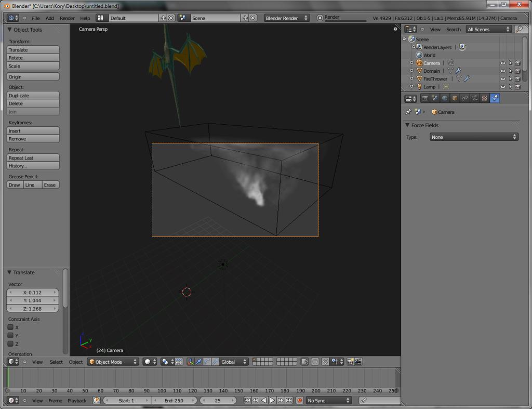Viewport: 532px width, 409px height.
Task: Expand the Domain tree item
Action: pos(411,71)
